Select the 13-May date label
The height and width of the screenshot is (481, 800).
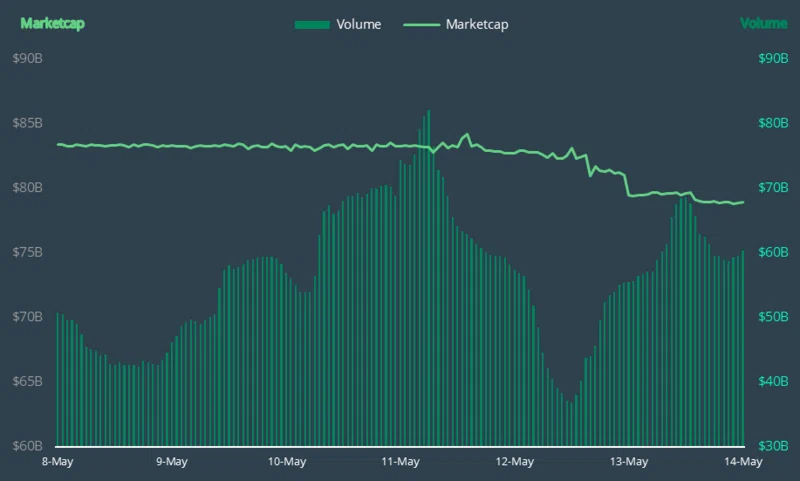[x=629, y=462]
